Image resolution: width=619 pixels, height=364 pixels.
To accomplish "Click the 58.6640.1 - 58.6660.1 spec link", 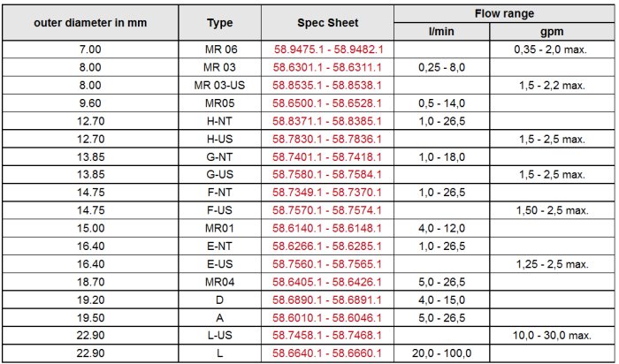I will tap(327, 353).
